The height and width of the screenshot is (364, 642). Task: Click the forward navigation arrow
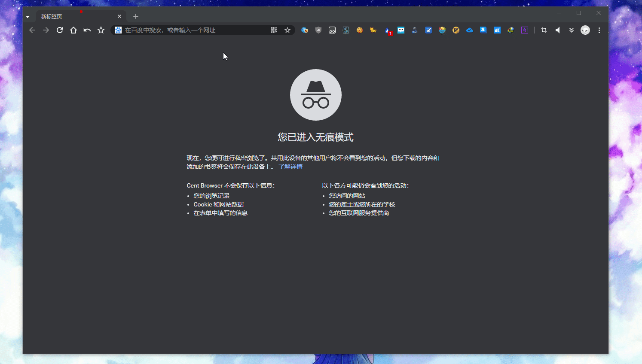point(46,30)
